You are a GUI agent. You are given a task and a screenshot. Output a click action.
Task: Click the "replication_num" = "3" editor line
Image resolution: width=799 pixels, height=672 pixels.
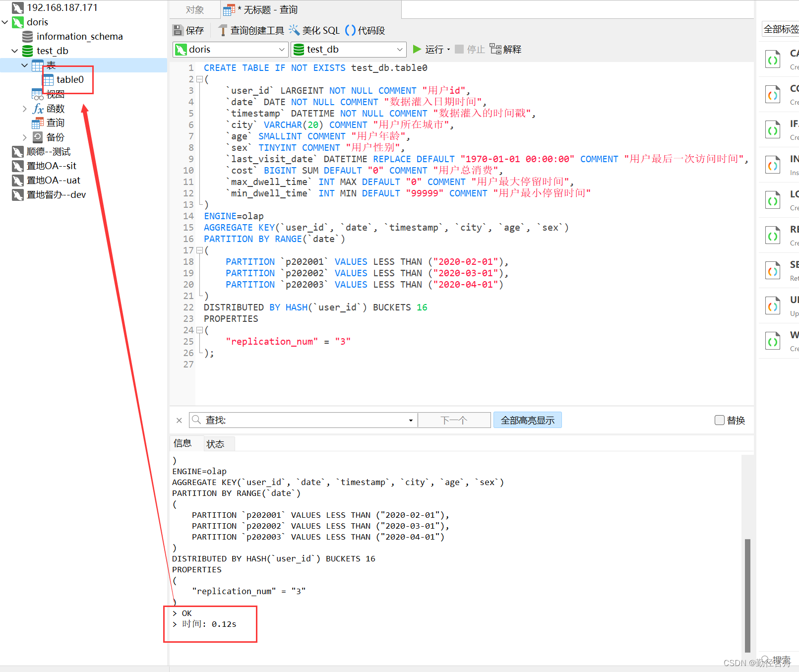288,341
